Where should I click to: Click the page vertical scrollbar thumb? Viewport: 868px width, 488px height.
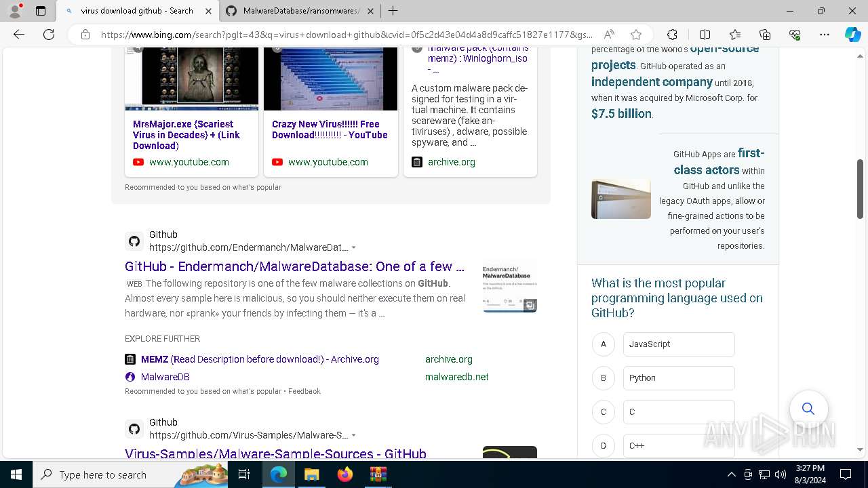pos(860,189)
